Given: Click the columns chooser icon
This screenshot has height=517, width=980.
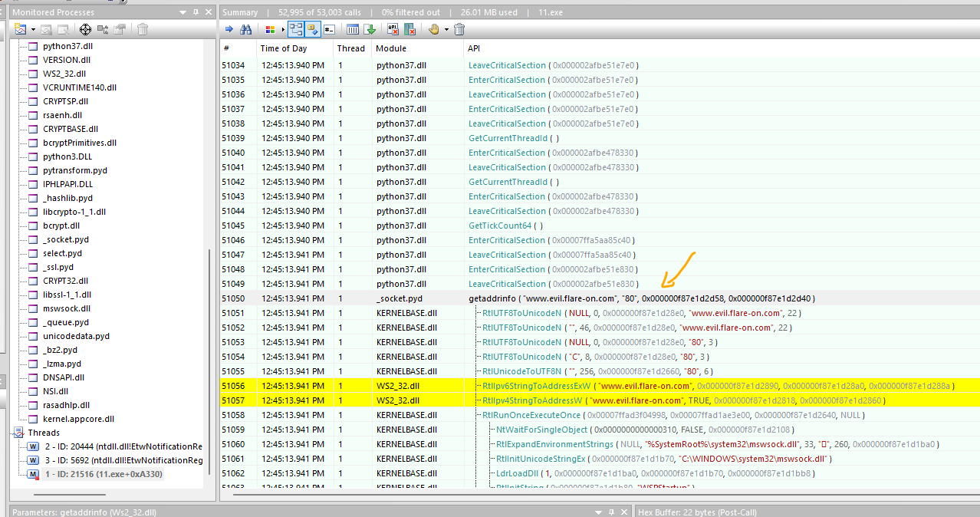Looking at the screenshot, I should [353, 29].
